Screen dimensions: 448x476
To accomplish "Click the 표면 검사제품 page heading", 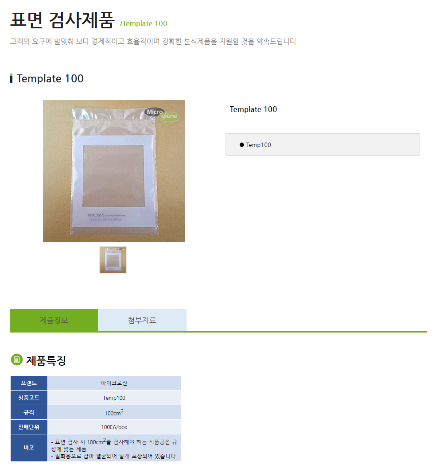I will pos(62,20).
